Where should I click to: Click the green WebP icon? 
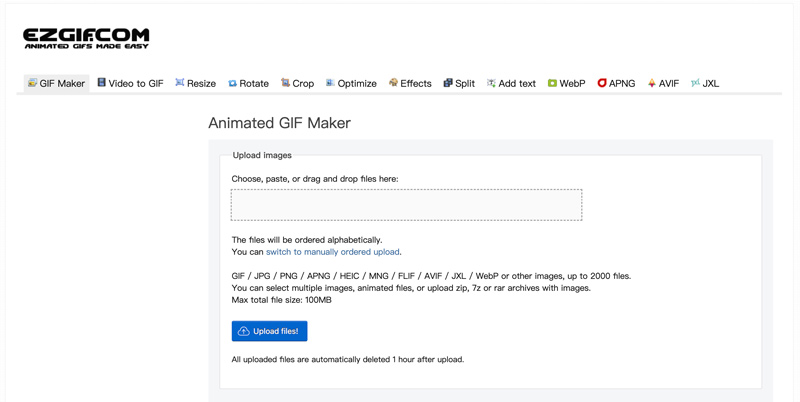coord(552,84)
